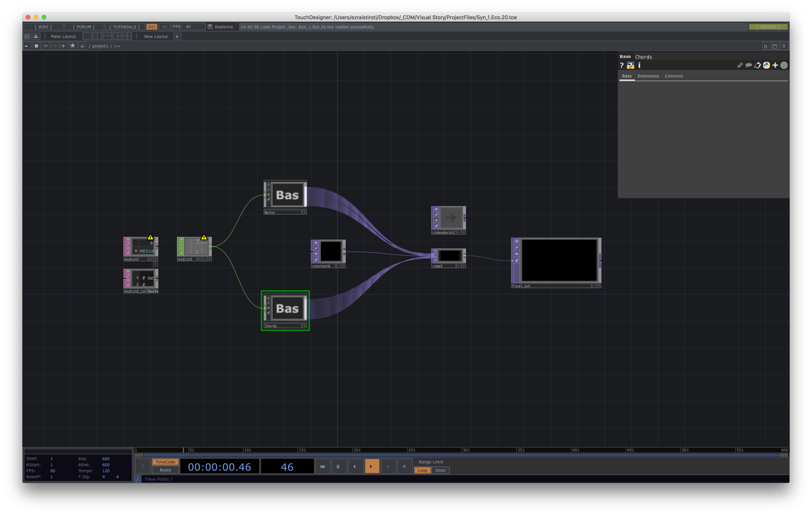Click the operator info 'i' icon

tap(639, 65)
